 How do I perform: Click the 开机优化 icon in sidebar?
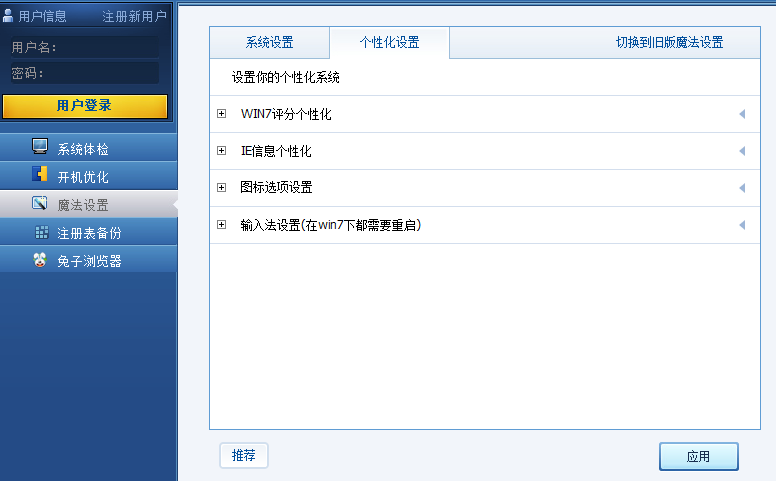click(40, 176)
